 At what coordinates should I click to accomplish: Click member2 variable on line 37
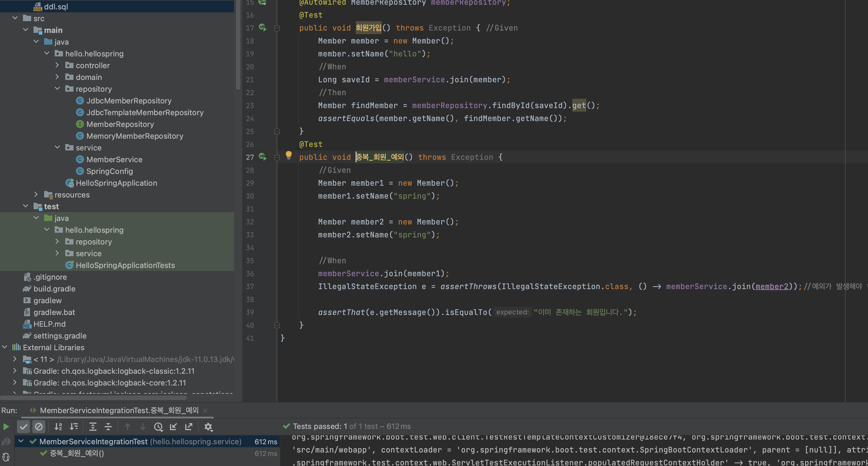tap(772, 286)
